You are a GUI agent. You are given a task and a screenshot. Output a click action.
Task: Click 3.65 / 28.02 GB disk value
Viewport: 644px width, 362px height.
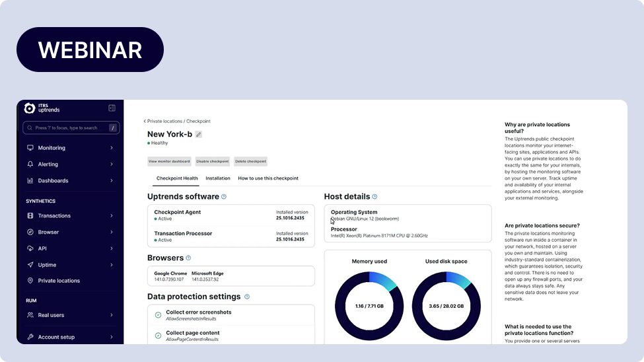(447, 306)
